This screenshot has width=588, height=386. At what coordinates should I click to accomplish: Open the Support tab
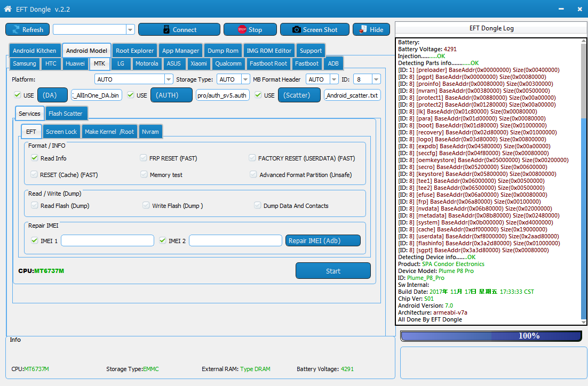tap(311, 51)
